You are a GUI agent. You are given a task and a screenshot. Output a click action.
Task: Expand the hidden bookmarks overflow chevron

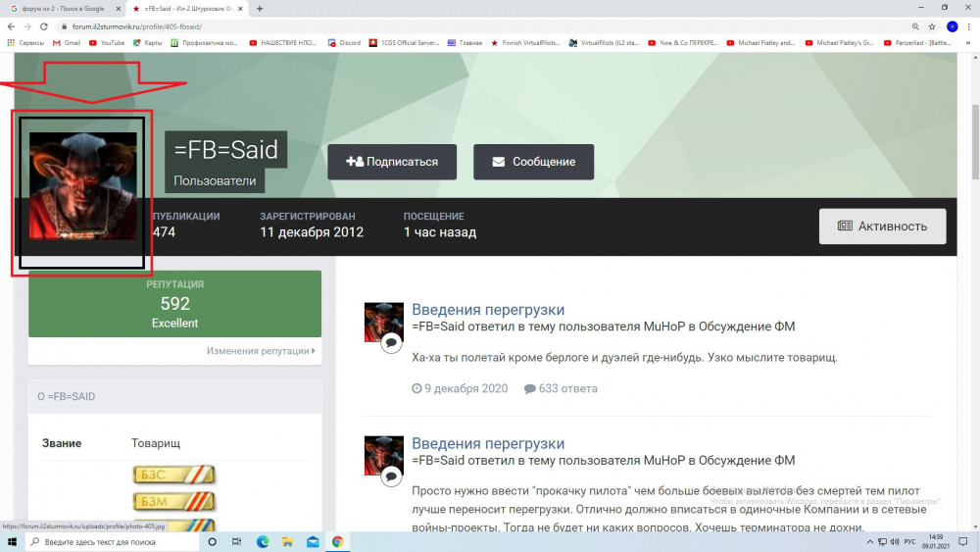pos(968,43)
